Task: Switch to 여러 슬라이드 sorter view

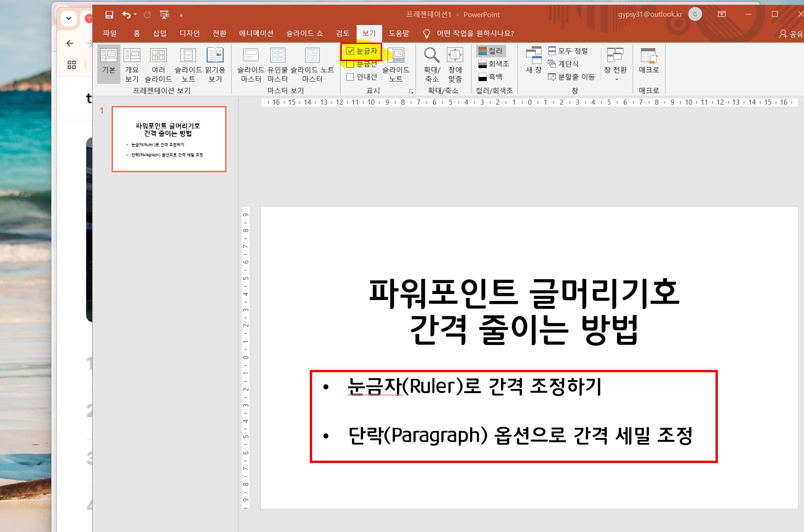Action: 158,65
